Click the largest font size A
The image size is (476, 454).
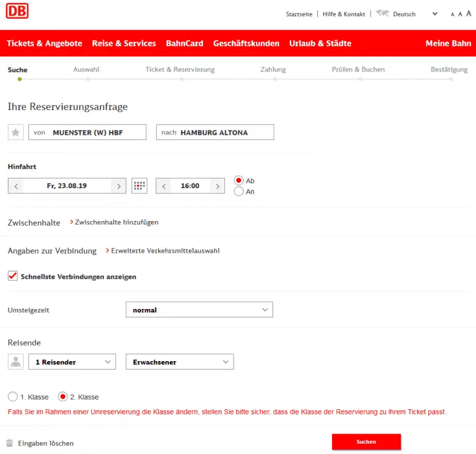tap(469, 14)
